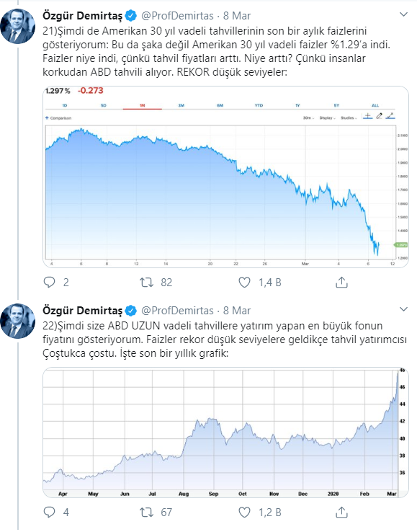Screen dimensions: 417x532
Task: Like the second tweet with 1,2 B likes
Action: click(x=244, y=512)
